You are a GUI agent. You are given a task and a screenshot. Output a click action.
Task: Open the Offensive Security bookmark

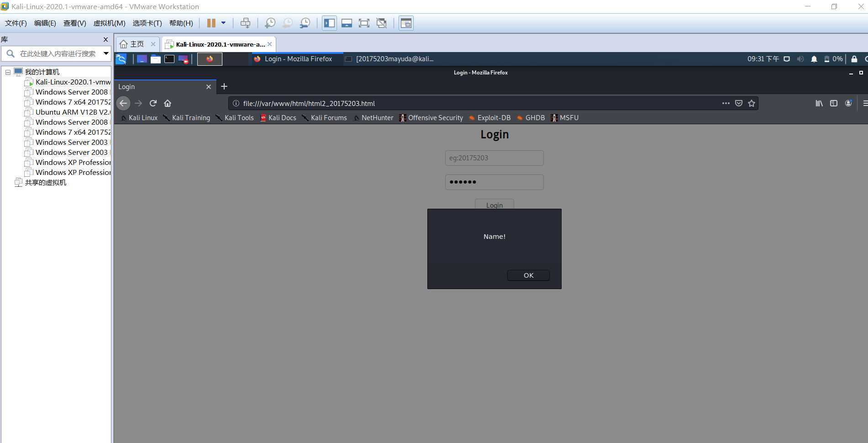[431, 118]
